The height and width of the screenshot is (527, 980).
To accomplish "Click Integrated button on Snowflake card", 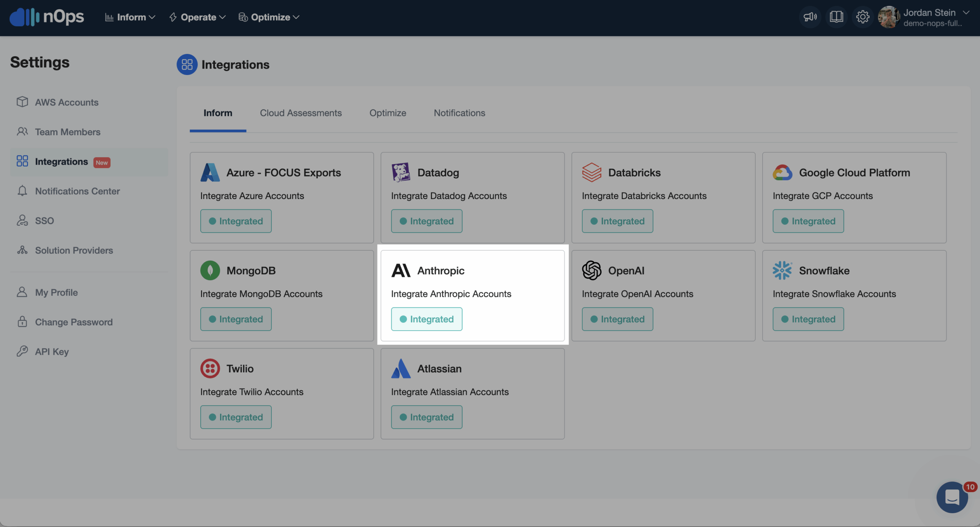I will coord(808,319).
